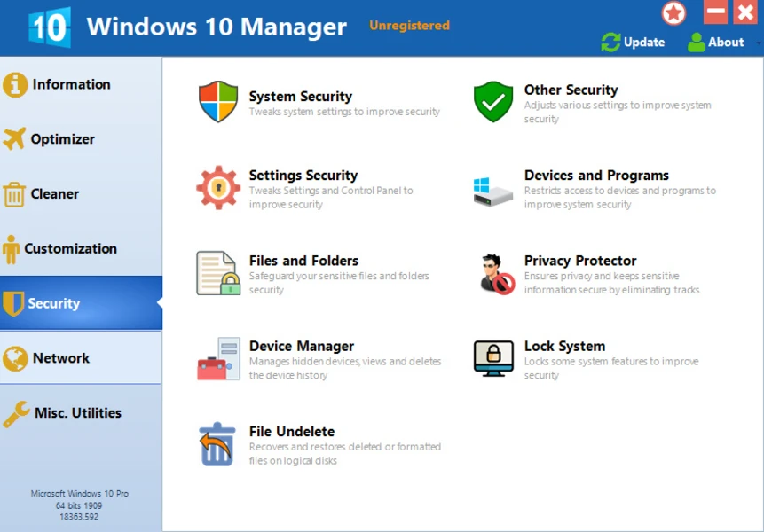
Task: Click 'Recovers and restores deleted or formatted' description
Action: [x=345, y=447]
